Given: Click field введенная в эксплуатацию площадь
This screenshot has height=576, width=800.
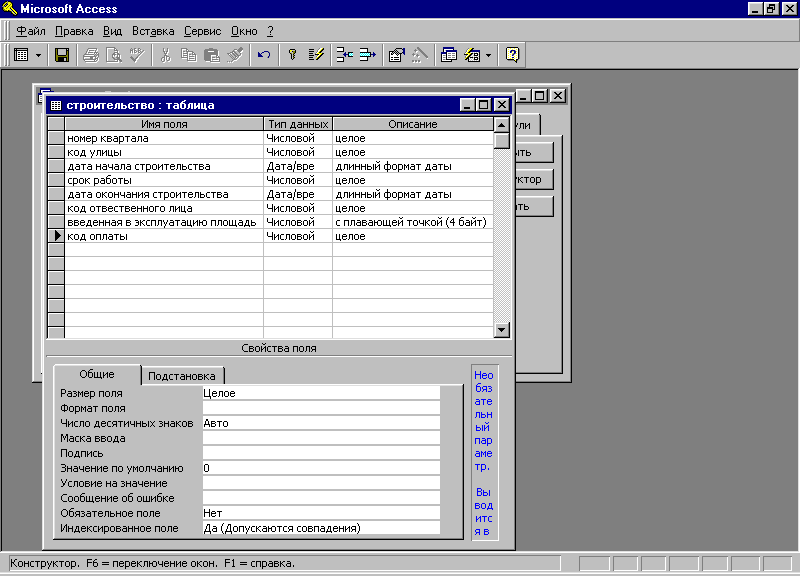Looking at the screenshot, I should (x=164, y=222).
